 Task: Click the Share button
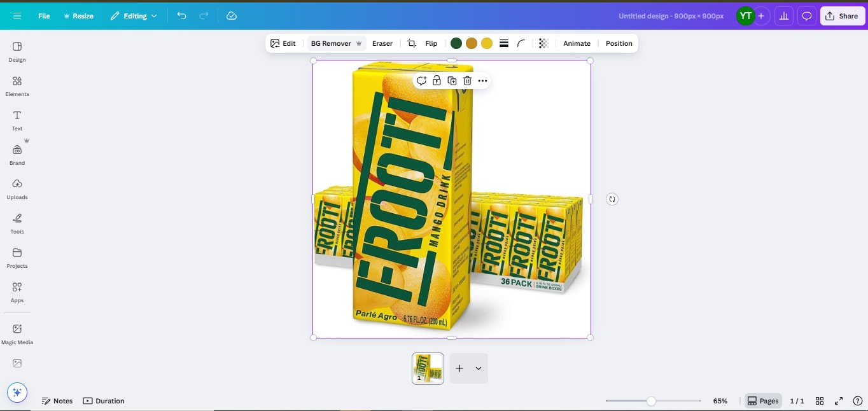[x=841, y=16]
